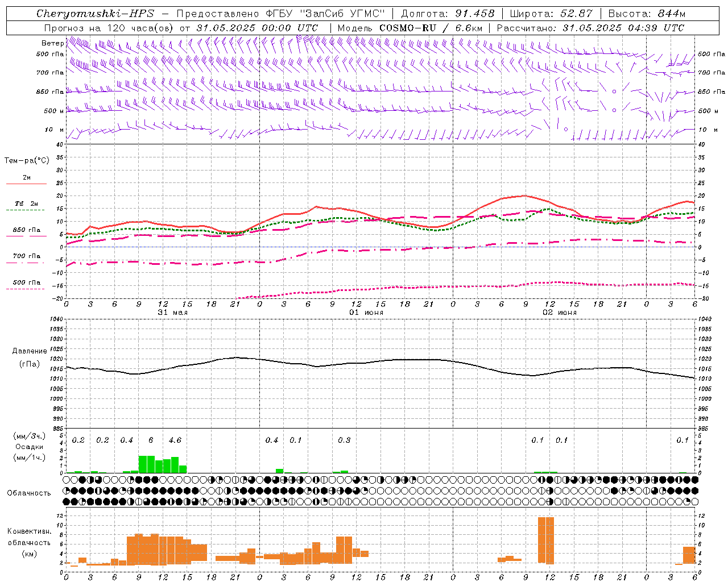Click the 'Td 2м' dew point legend entry
This screenshot has width=728, height=582.
(27, 203)
